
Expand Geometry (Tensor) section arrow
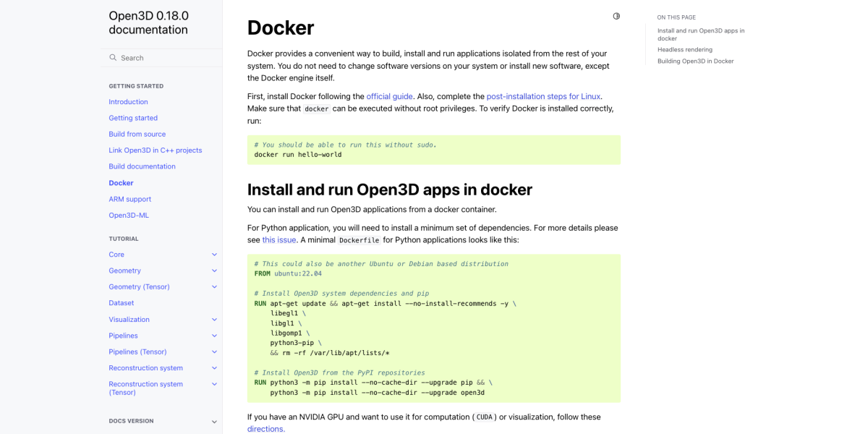(214, 287)
